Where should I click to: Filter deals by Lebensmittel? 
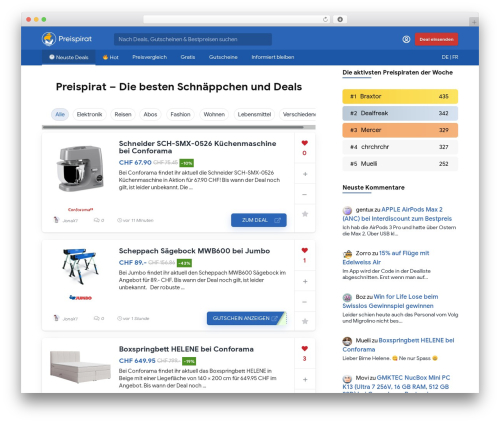(x=254, y=114)
